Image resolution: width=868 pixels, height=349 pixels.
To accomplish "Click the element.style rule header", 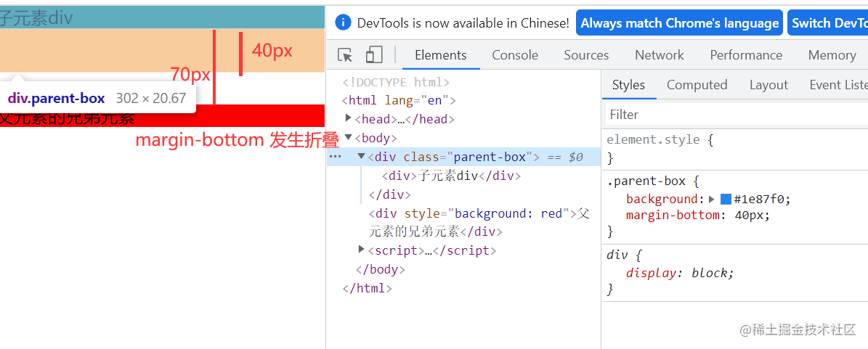I will coord(653,139).
